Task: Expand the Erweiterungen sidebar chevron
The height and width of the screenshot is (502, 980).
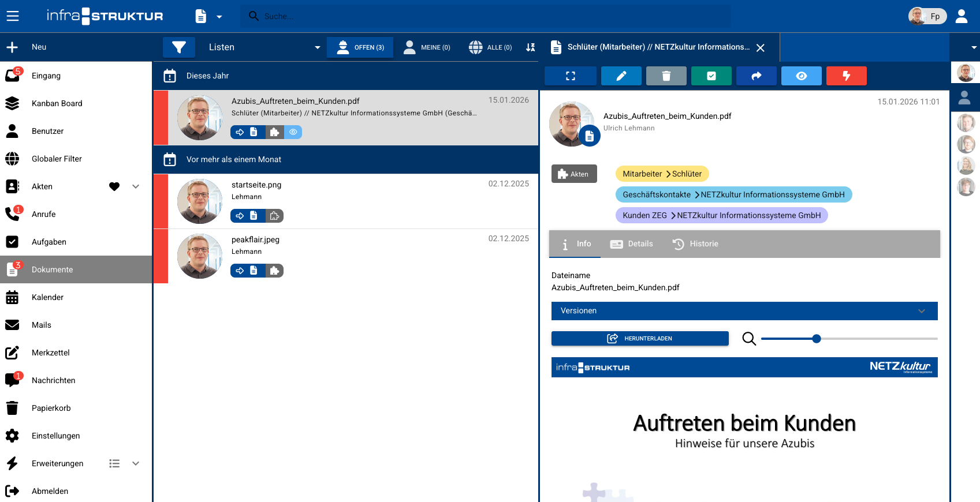Action: [x=136, y=463]
